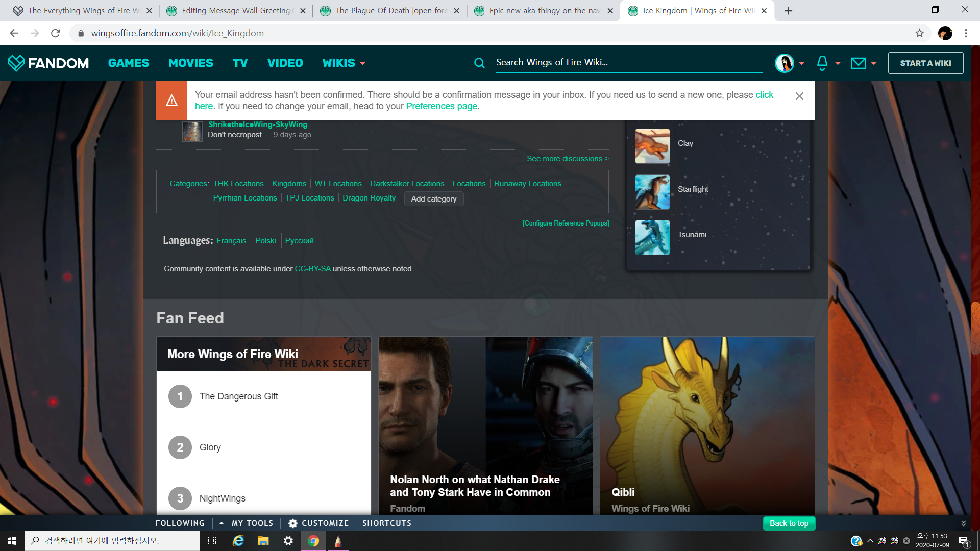Bookmark this page with star icon
This screenshot has width=980, height=551.
click(x=919, y=33)
